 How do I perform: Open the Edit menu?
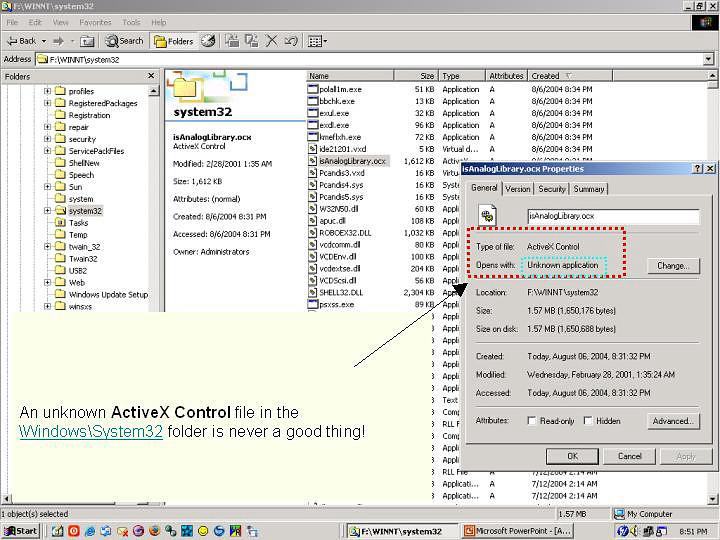[35, 22]
